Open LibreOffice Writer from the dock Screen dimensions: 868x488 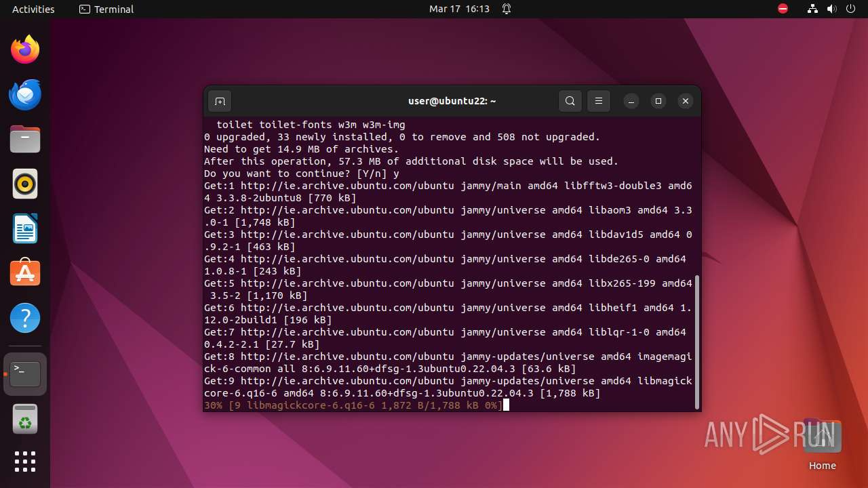tap(25, 228)
